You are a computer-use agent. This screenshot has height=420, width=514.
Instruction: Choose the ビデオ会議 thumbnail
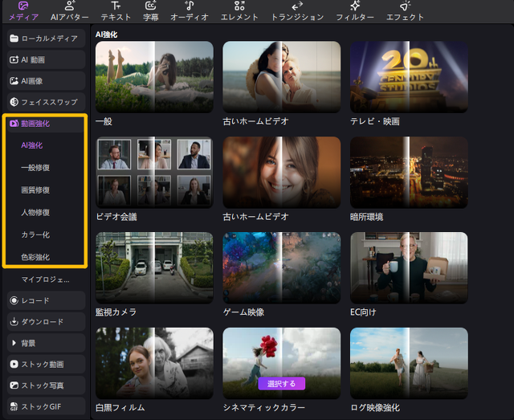(x=154, y=173)
